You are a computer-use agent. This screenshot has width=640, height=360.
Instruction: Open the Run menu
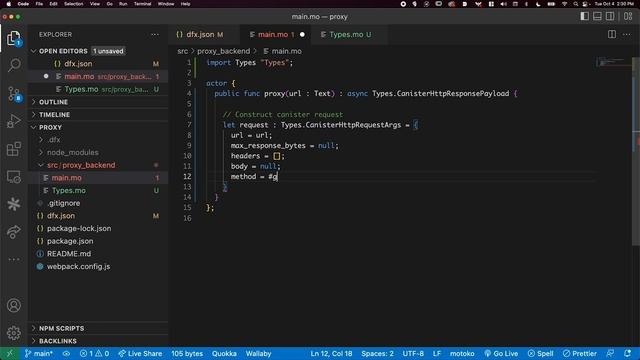click(x=123, y=4)
